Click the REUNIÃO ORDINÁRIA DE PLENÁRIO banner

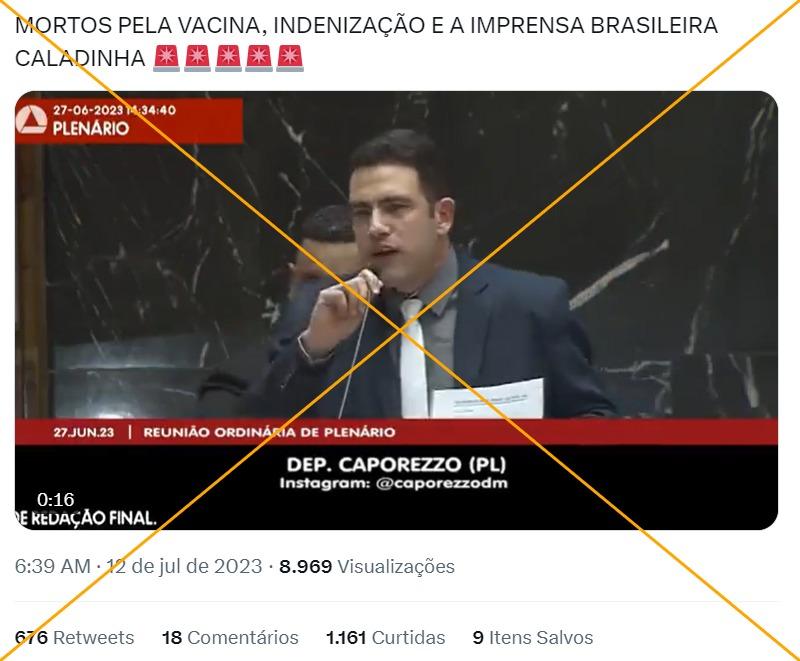269,433
